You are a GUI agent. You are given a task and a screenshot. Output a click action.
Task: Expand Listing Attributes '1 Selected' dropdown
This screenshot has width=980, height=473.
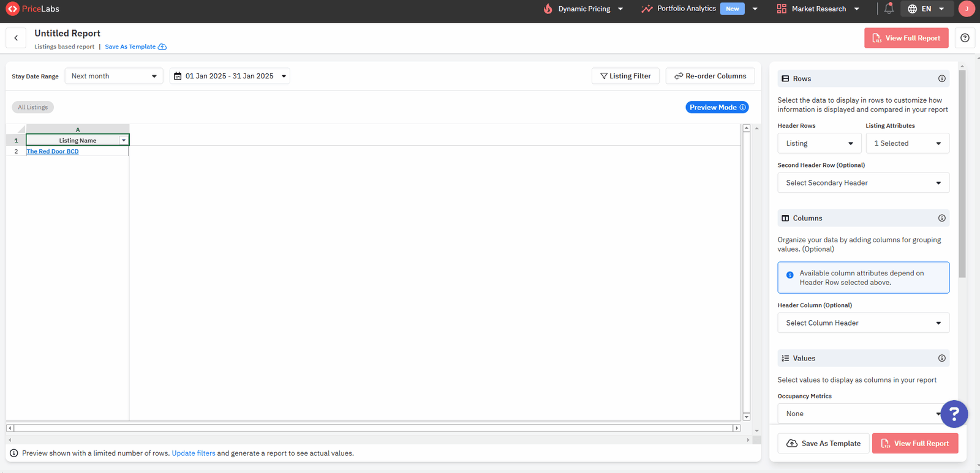[x=908, y=143]
